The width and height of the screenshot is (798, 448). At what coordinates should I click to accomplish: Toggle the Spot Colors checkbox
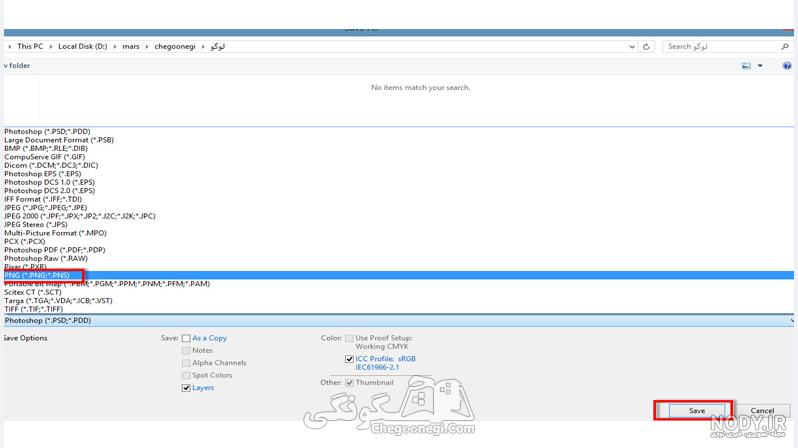point(186,375)
